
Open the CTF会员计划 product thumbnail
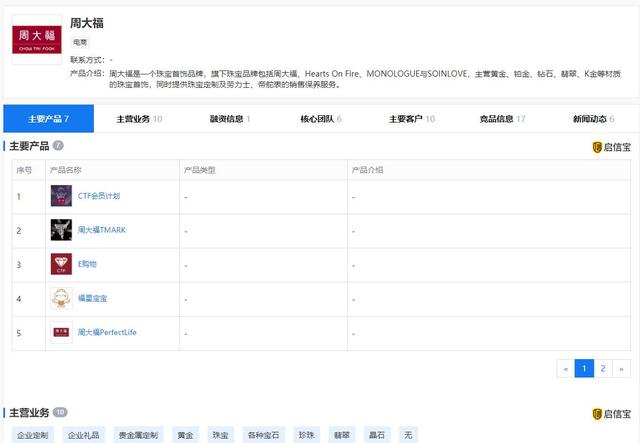pos(61,196)
